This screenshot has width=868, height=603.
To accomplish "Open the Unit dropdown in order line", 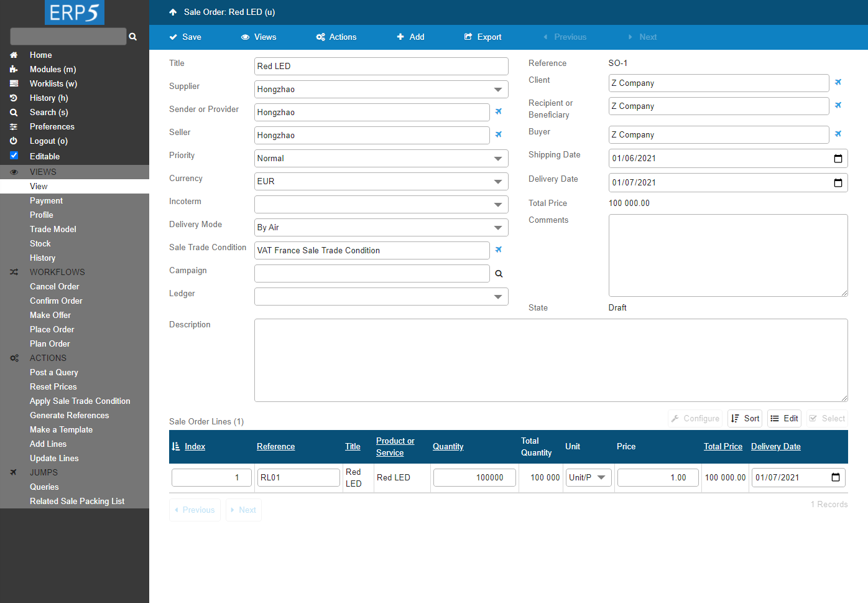I will (x=588, y=477).
